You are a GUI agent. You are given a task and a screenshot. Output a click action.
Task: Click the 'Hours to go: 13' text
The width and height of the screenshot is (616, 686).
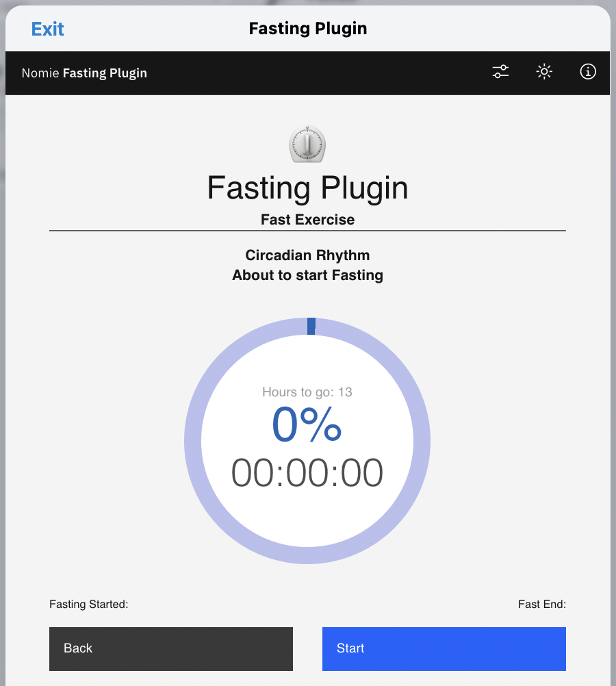pos(307,392)
